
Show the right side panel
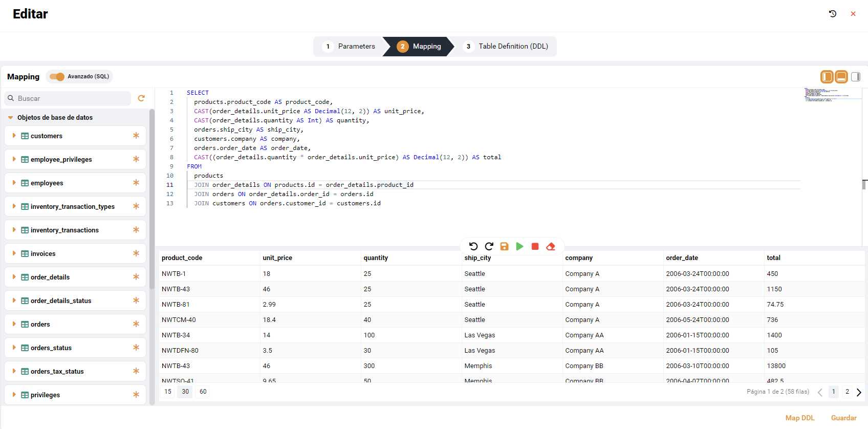(855, 77)
